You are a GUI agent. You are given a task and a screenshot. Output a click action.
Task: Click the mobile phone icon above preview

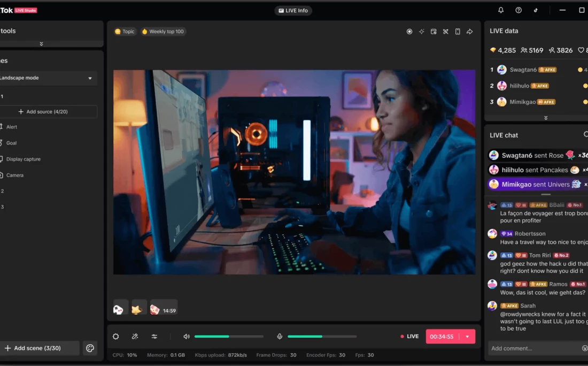(x=458, y=32)
